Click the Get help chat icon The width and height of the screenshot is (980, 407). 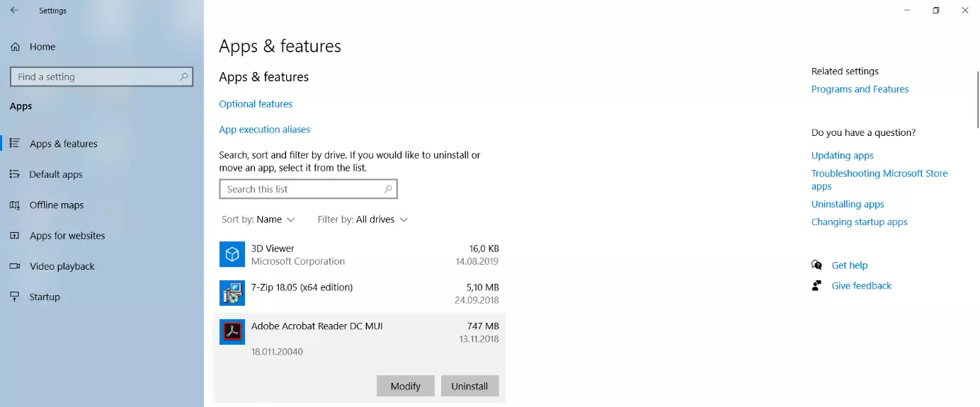coord(817,265)
